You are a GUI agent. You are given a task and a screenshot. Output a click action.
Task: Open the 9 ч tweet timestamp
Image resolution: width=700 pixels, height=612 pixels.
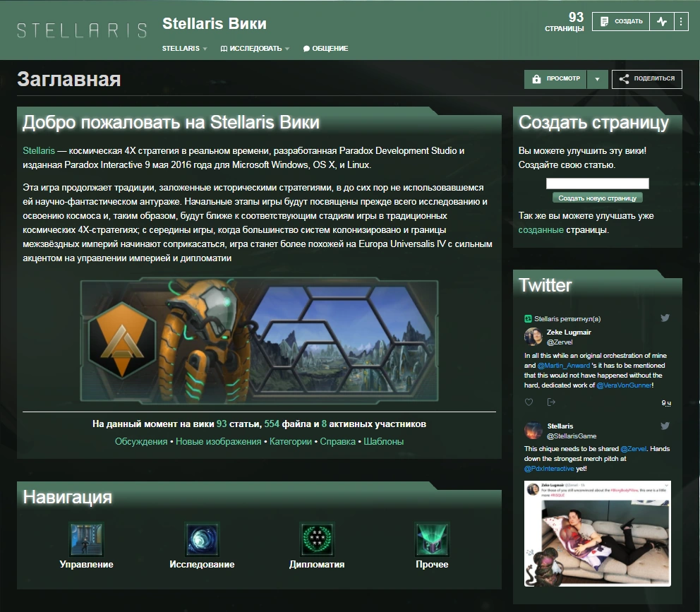(666, 403)
